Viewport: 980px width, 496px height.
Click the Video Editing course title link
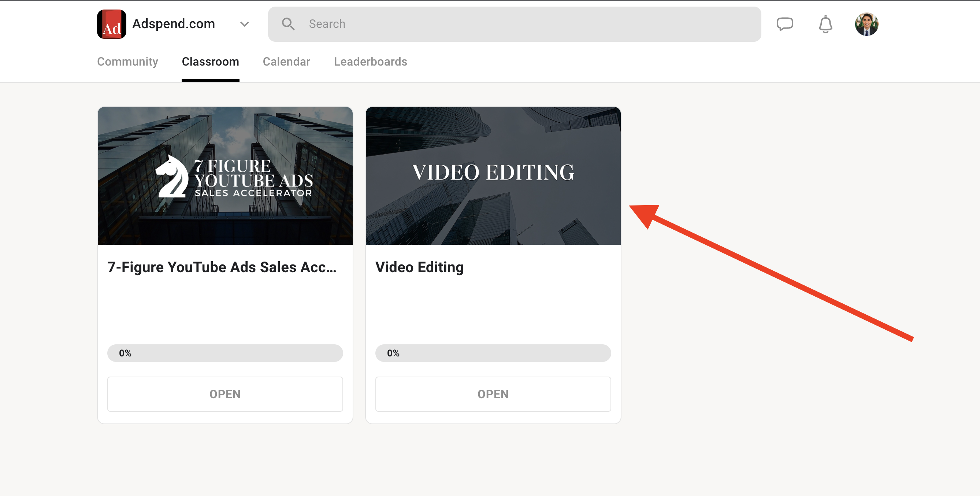coord(419,267)
